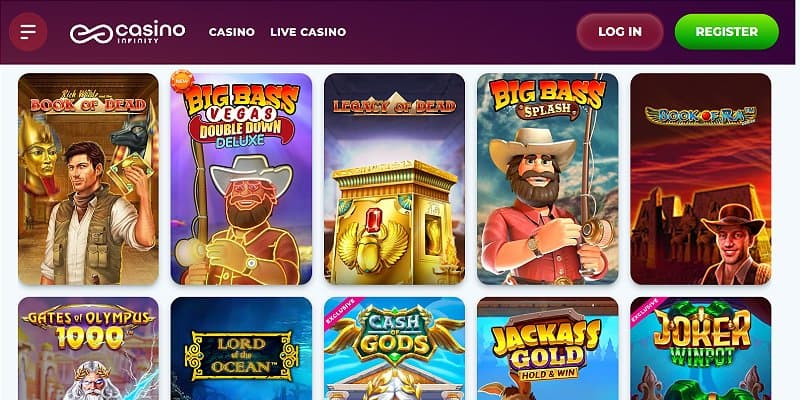Open the hamburger menu icon
The height and width of the screenshot is (400, 800).
tap(28, 32)
